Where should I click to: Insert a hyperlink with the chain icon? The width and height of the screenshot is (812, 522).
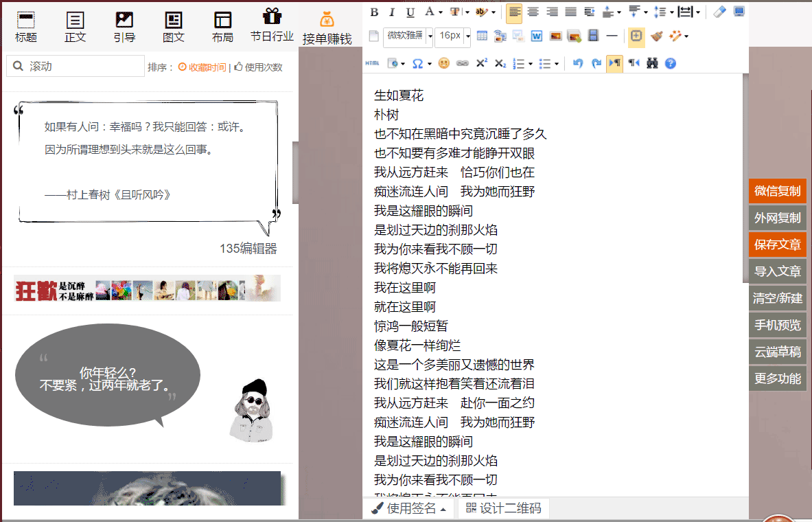(463, 63)
